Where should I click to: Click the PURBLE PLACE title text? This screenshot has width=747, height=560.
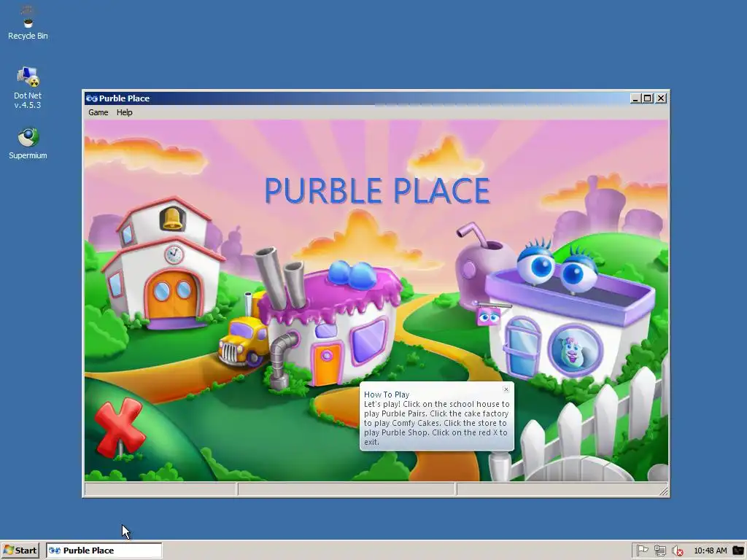coord(377,190)
